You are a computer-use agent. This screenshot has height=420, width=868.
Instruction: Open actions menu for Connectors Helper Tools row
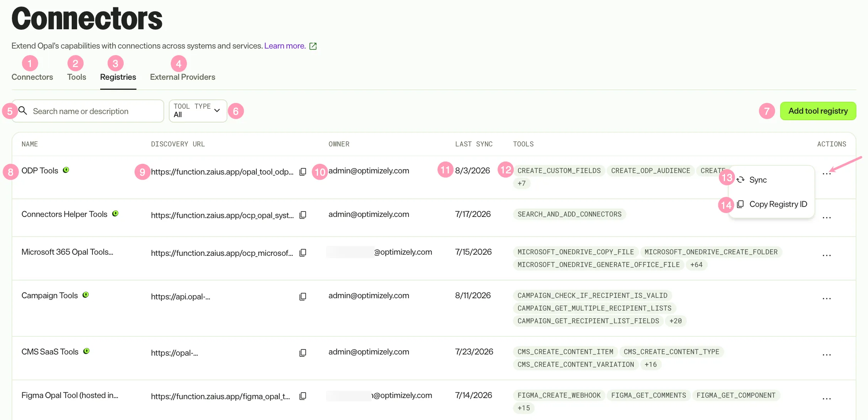[x=826, y=218]
